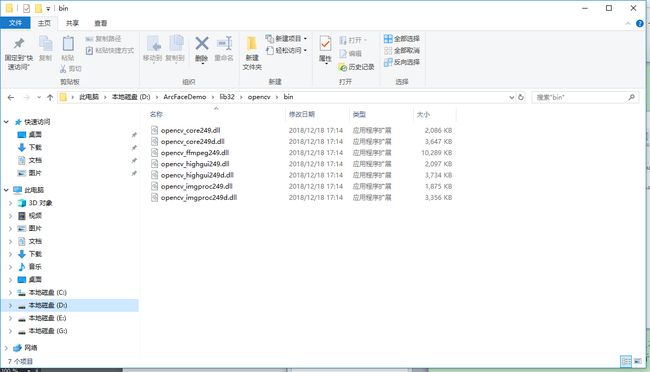Sort by the Size column header
This screenshot has height=372, width=650.
(423, 114)
